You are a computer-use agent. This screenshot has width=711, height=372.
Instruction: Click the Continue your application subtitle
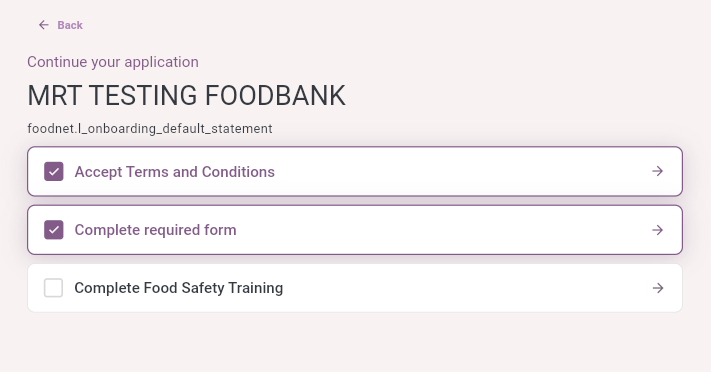(113, 62)
